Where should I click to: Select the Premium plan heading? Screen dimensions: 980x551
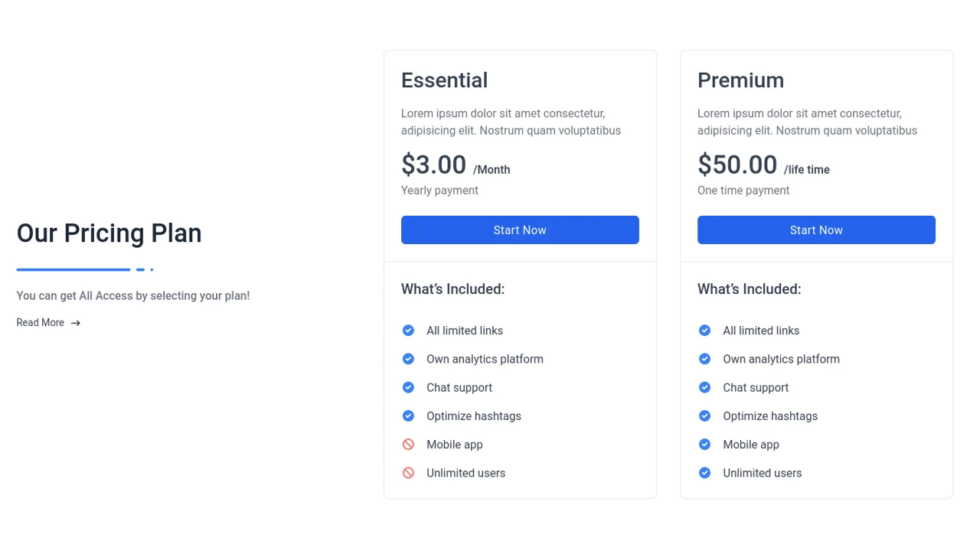740,80
